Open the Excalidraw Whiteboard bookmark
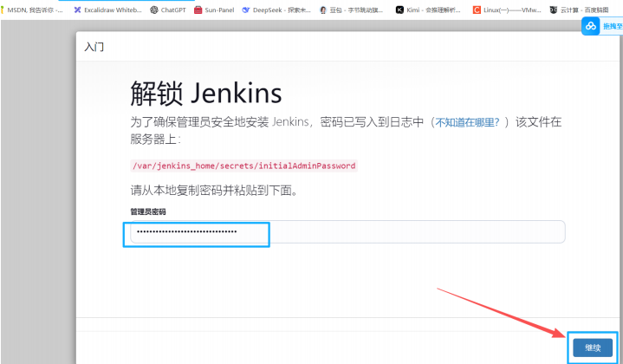Image resolution: width=623 pixels, height=364 pixels. coord(107,10)
